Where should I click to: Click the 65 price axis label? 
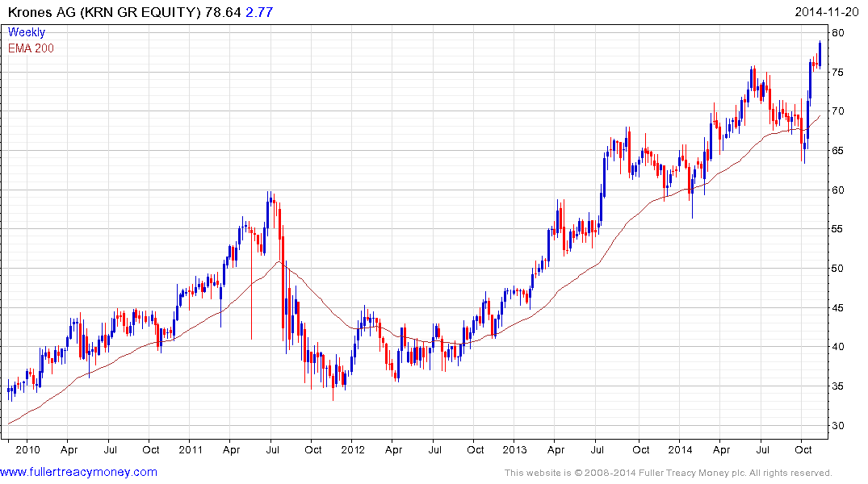click(838, 151)
